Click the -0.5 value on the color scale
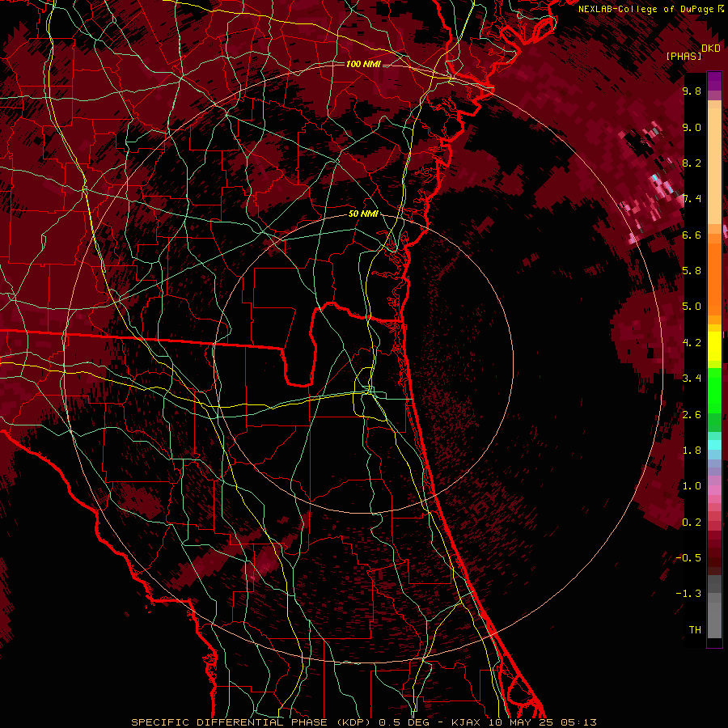The width and height of the screenshot is (728, 728). point(689,558)
